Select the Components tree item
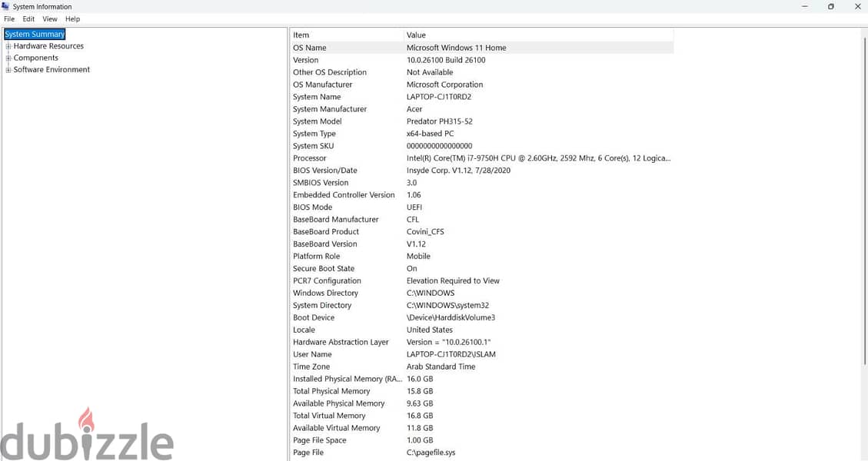This screenshot has height=461, width=868. 36,58
